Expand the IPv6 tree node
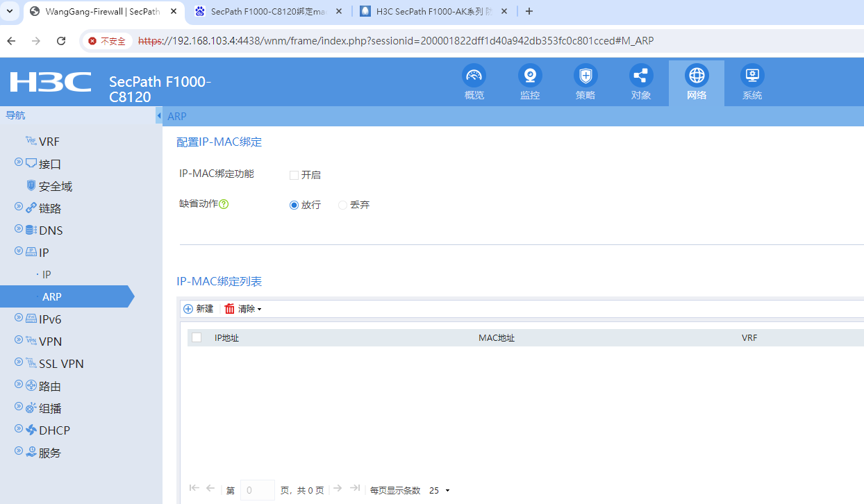864x504 pixels. click(x=19, y=317)
